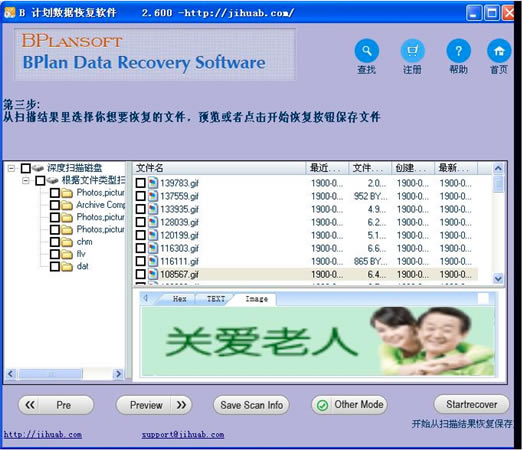This screenshot has height=450, width=523.
Task: Enable the flv folder checkbox
Action: click(55, 254)
